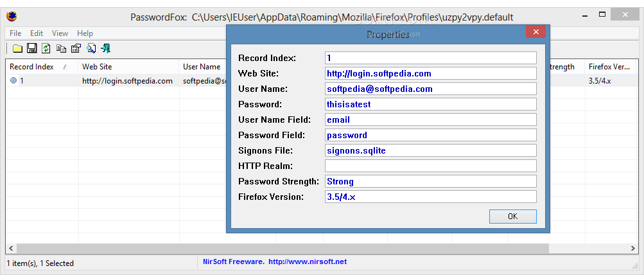This screenshot has height=275, width=644.
Task: Click the Firefox Version field in Properties
Action: [x=430, y=197]
